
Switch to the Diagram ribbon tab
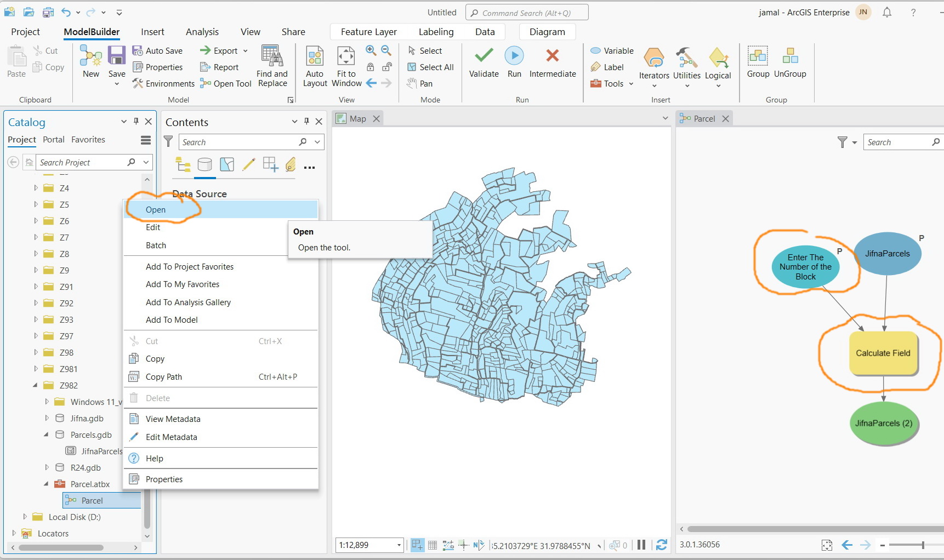click(x=547, y=32)
